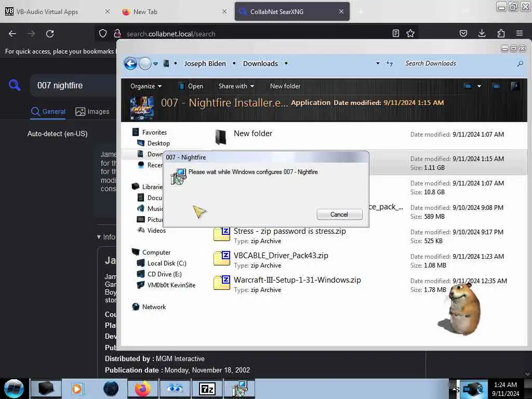Image resolution: width=532 pixels, height=399 pixels.
Task: Select Desktop under Favorites
Action: [158, 143]
